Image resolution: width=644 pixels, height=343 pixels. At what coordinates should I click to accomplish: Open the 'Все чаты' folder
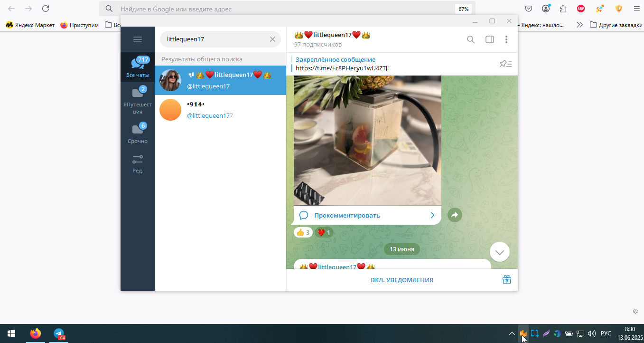pos(138,67)
